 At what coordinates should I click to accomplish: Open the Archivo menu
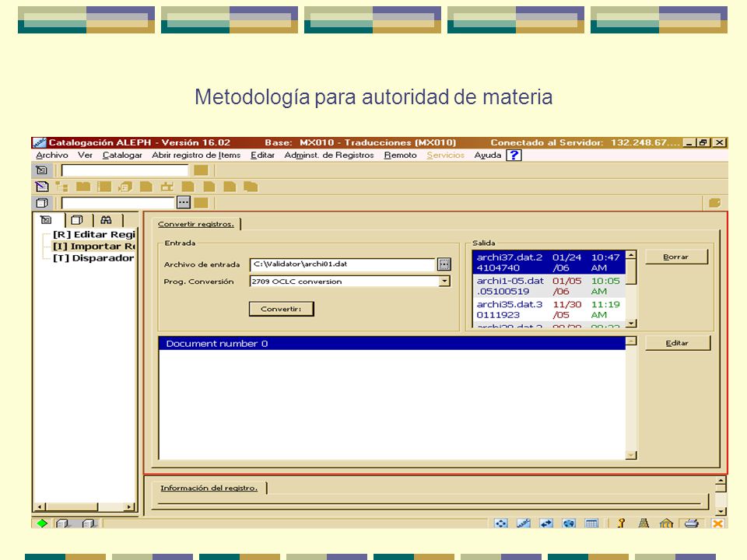pos(52,156)
